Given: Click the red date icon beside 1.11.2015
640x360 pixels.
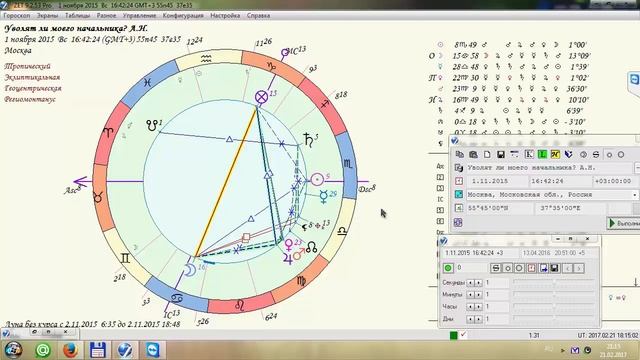Looking at the screenshot, I should tap(459, 181).
